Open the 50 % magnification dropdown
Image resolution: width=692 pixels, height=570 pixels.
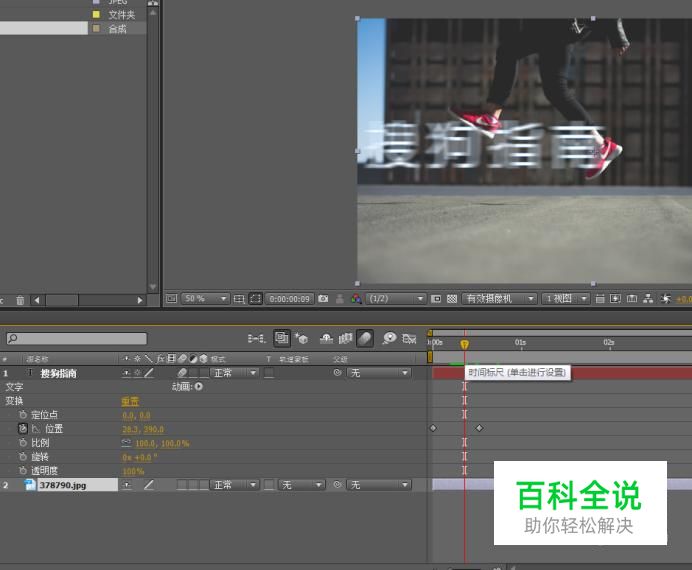pyautogui.click(x=205, y=299)
